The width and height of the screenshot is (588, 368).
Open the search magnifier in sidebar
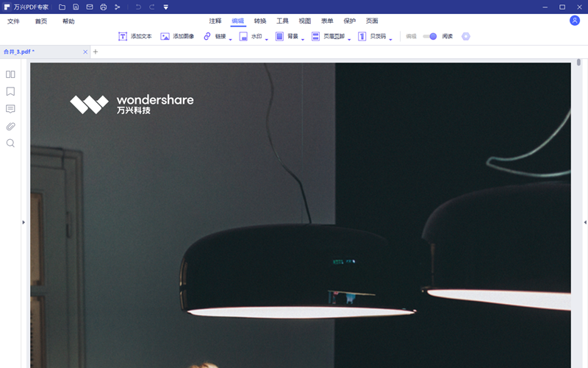10,143
